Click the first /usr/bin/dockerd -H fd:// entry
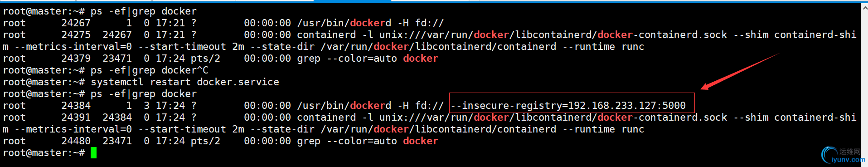The height and width of the screenshot is (167, 868). (x=370, y=23)
